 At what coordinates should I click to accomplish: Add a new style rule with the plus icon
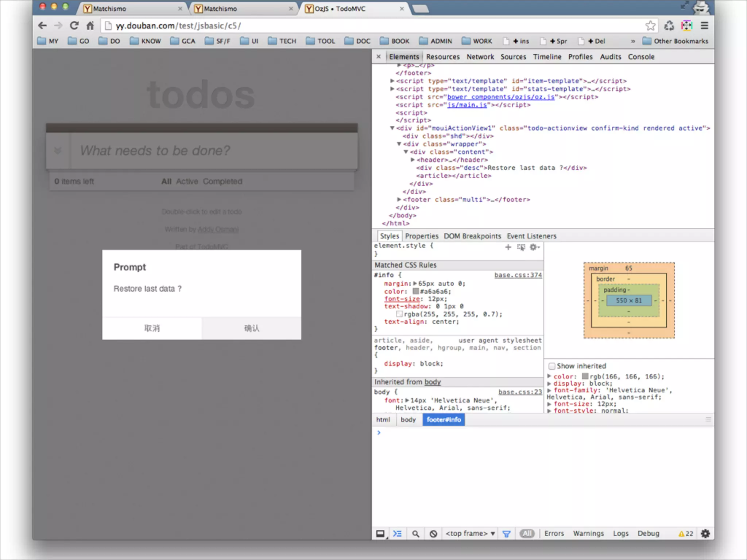point(508,247)
